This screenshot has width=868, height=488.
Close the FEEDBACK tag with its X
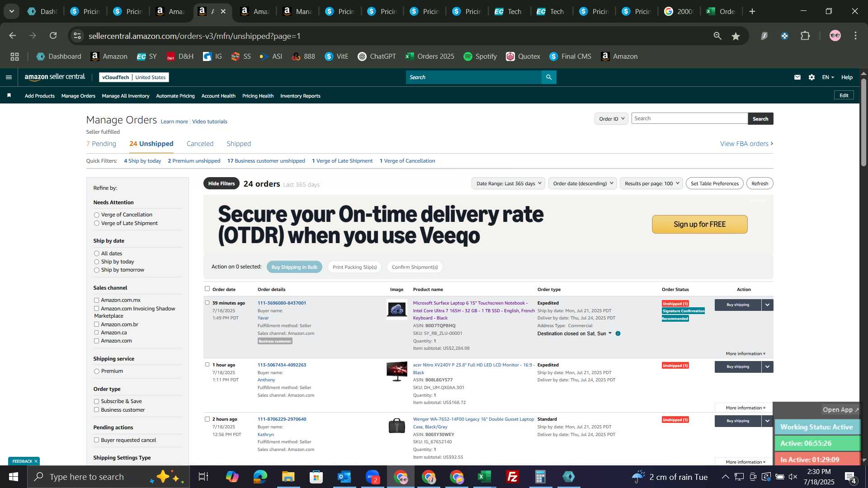pyautogui.click(x=36, y=461)
